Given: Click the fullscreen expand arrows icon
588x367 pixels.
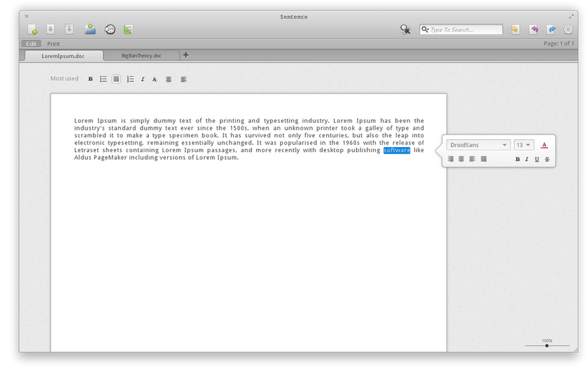Looking at the screenshot, I should click(x=571, y=16).
